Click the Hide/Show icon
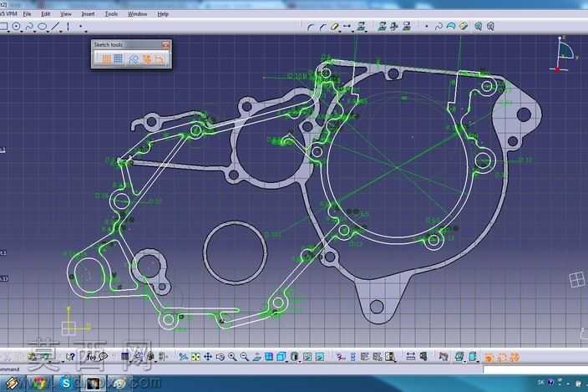 tap(307, 357)
